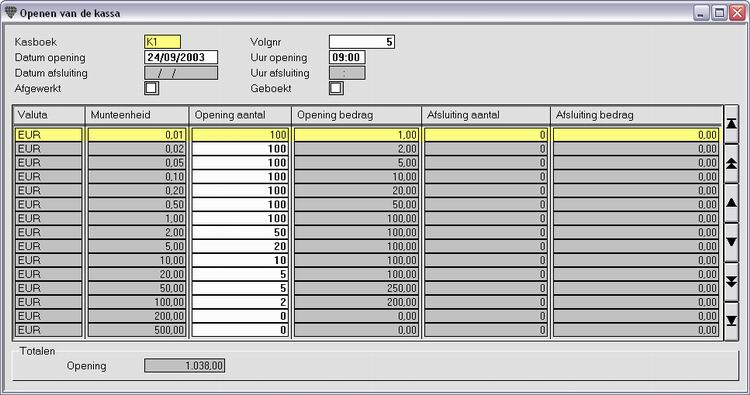Maximize the Openen van de kassa window
Image resolution: width=750 pixels, height=395 pixels.
tap(719, 12)
